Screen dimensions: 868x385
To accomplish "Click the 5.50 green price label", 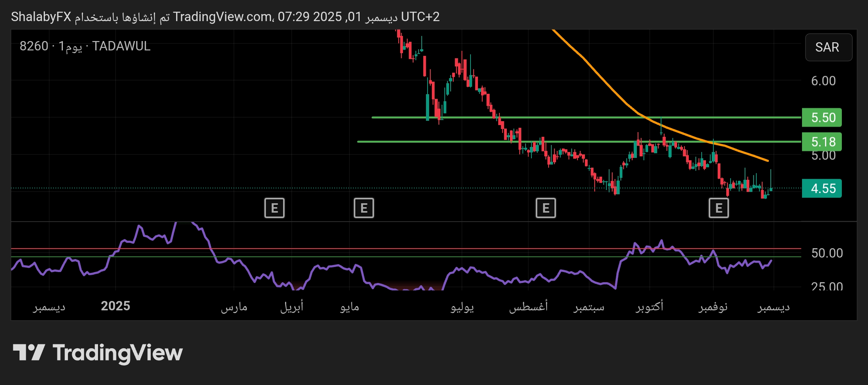I will click(x=822, y=118).
